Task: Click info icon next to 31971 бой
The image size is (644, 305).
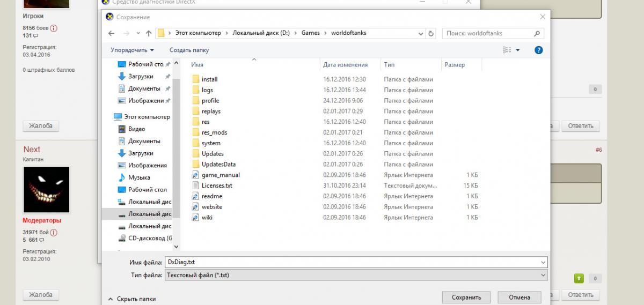Action: pyautogui.click(x=54, y=233)
